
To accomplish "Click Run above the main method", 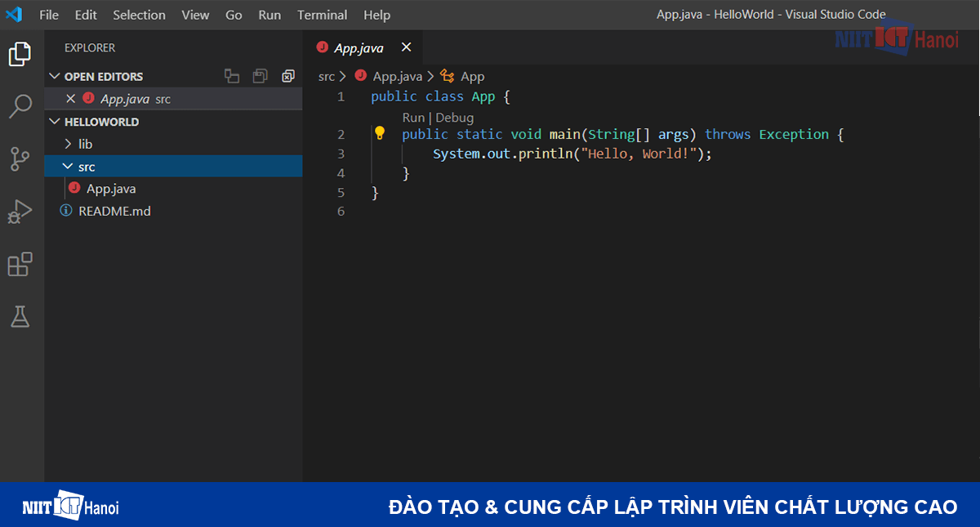I will click(x=413, y=117).
